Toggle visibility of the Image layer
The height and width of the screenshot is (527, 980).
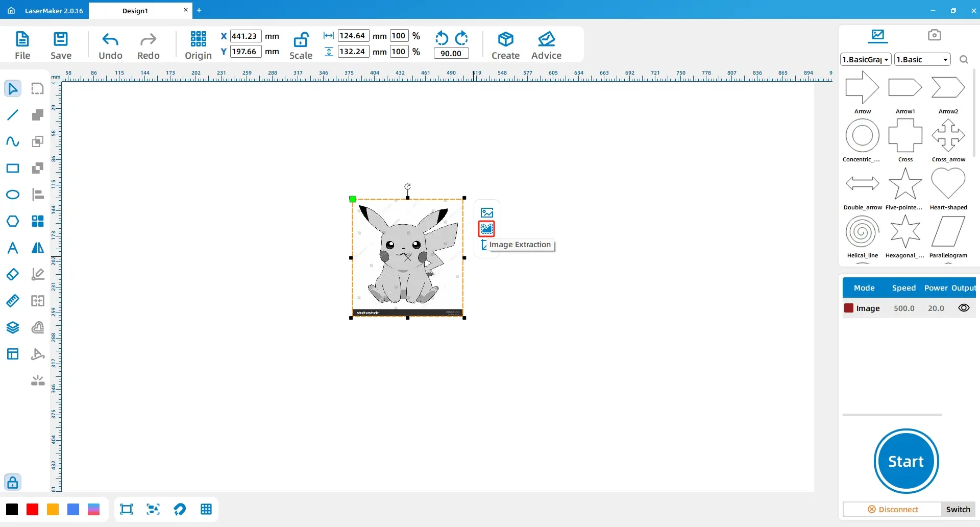[x=964, y=308]
